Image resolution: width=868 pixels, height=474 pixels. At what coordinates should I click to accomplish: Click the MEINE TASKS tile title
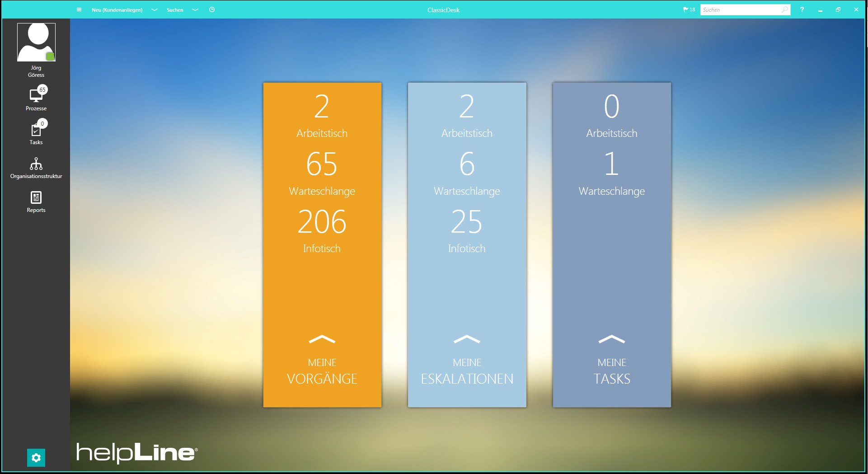(x=612, y=372)
